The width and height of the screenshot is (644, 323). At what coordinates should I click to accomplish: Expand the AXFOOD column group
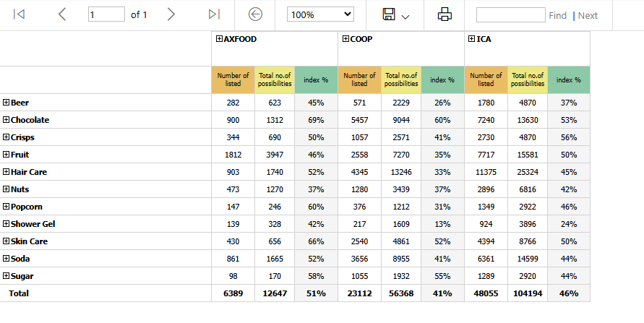point(219,39)
